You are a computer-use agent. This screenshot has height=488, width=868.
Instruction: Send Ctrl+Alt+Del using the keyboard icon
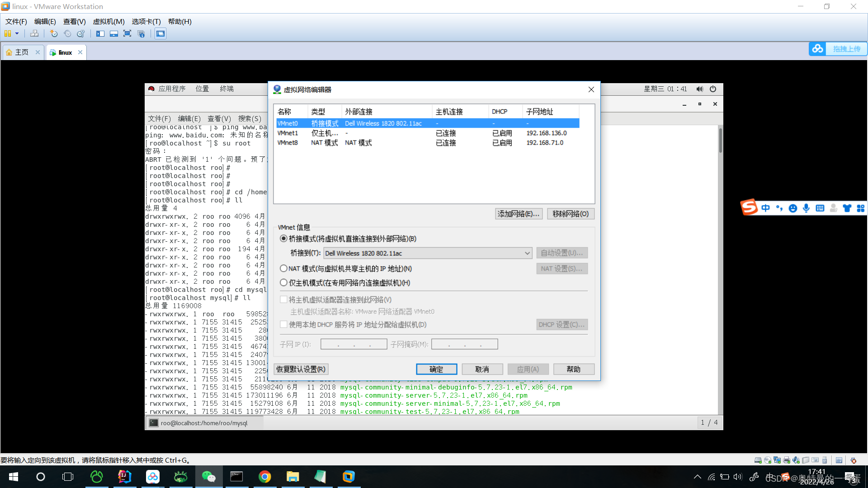click(34, 33)
